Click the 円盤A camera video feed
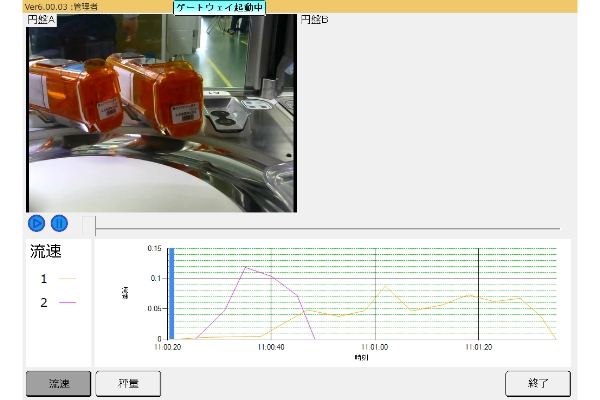600x400 pixels. [x=161, y=113]
